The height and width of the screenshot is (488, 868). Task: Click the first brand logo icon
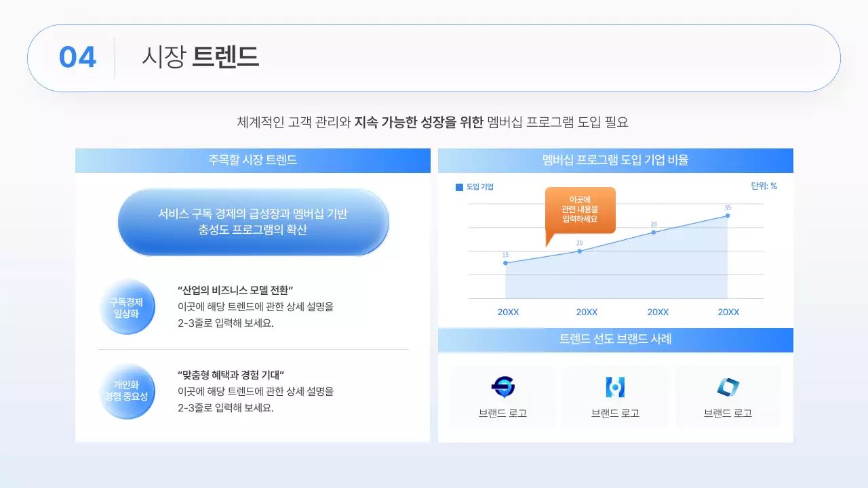tap(502, 387)
